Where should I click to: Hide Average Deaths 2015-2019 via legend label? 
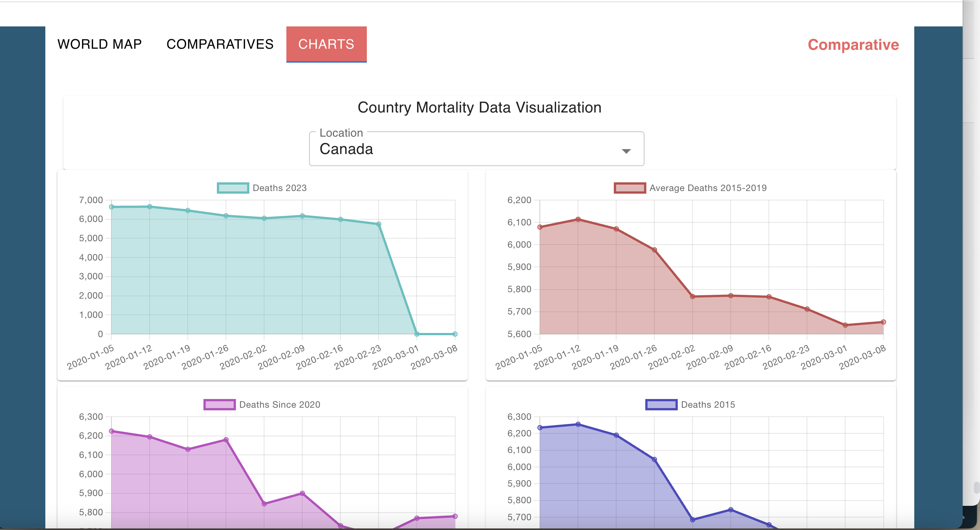[x=708, y=188]
